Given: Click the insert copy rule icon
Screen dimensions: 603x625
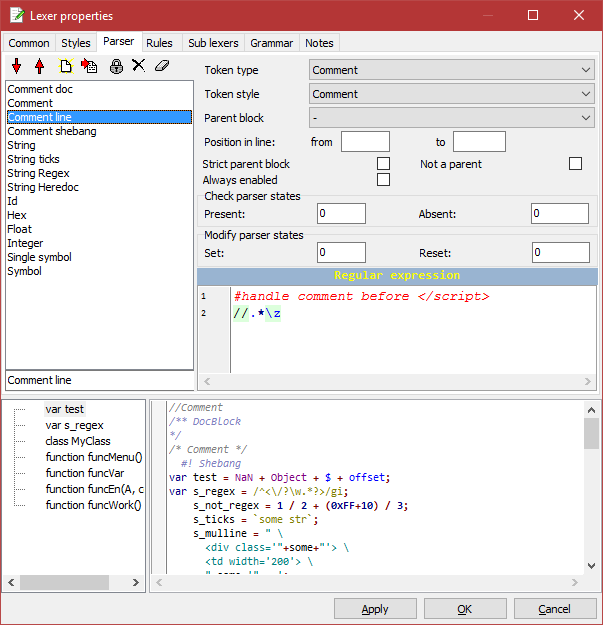Looking at the screenshot, I should [x=89, y=66].
